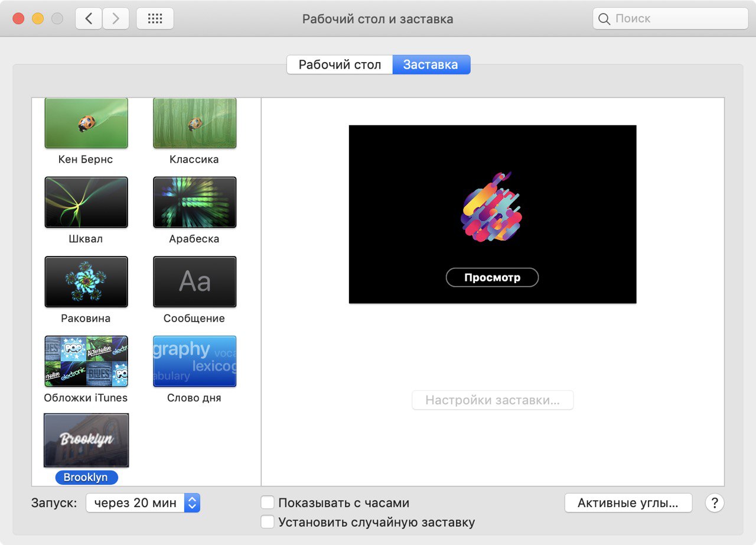
Task: Enable Показывать с часами checkbox
Action: (x=268, y=503)
